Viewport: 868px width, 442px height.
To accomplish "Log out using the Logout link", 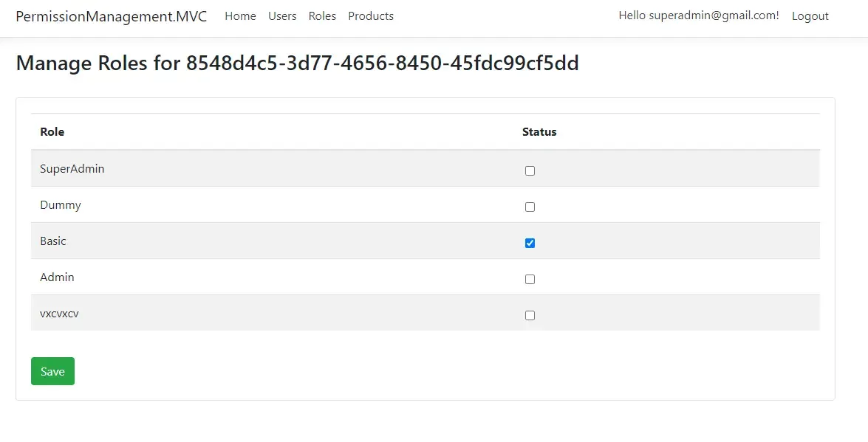I will tap(810, 16).
